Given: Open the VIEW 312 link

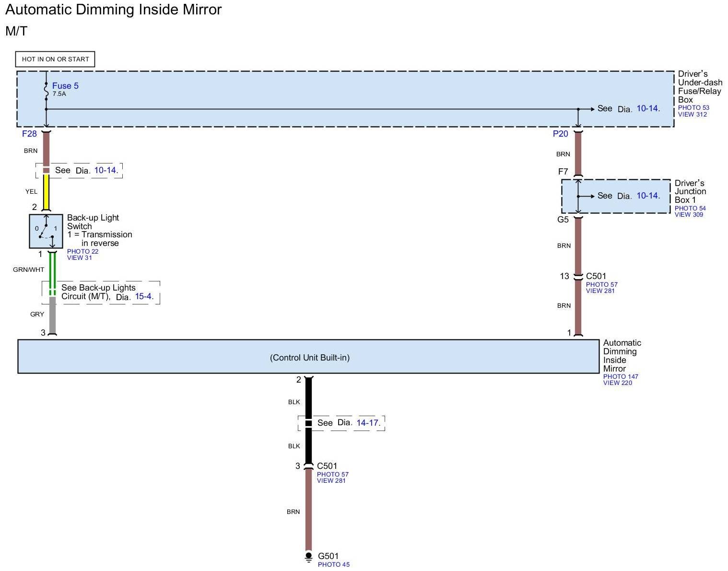Looking at the screenshot, I should (692, 114).
